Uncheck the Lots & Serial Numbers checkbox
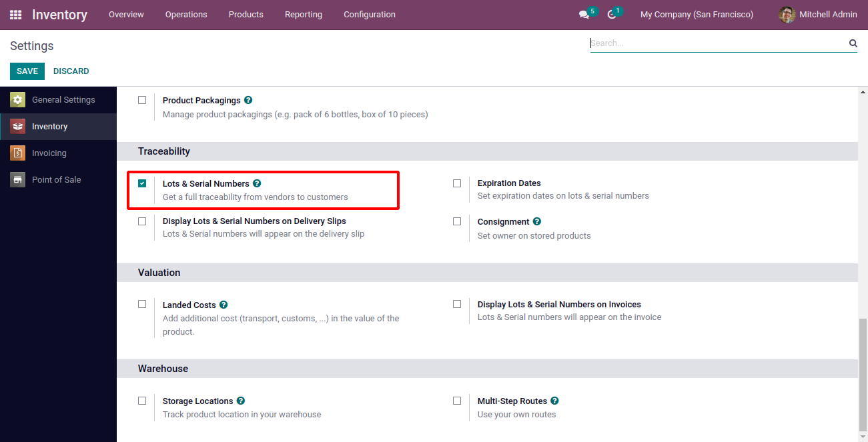 pos(142,183)
